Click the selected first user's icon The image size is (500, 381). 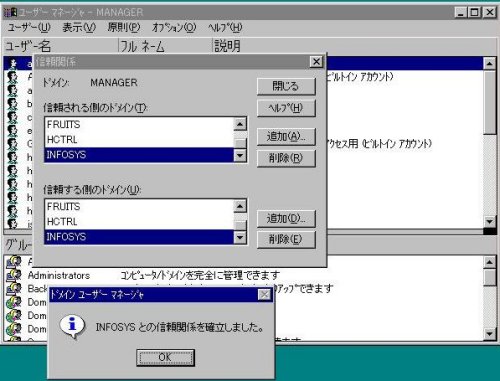(x=13, y=63)
